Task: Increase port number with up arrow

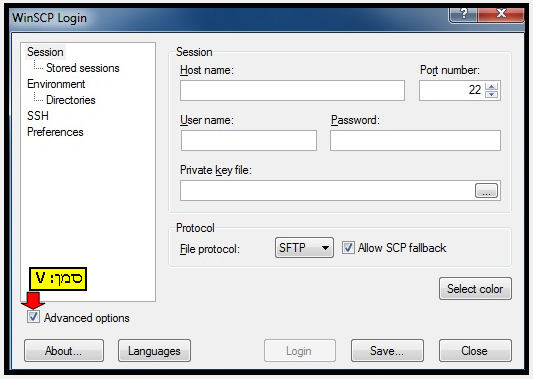Action: point(492,87)
